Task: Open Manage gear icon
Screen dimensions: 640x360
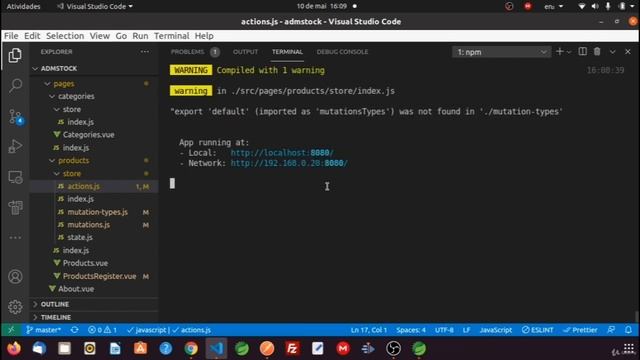Action: pos(15,307)
